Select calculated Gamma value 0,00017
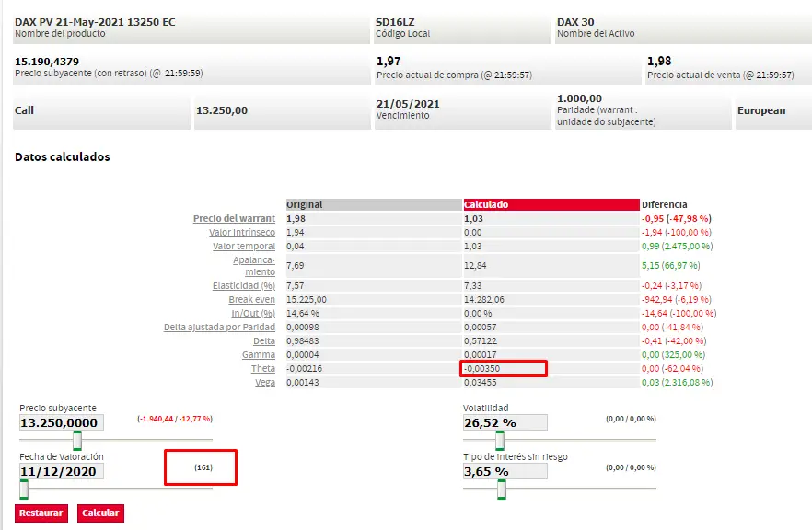Image resolution: width=812 pixels, height=530 pixels. click(x=481, y=354)
